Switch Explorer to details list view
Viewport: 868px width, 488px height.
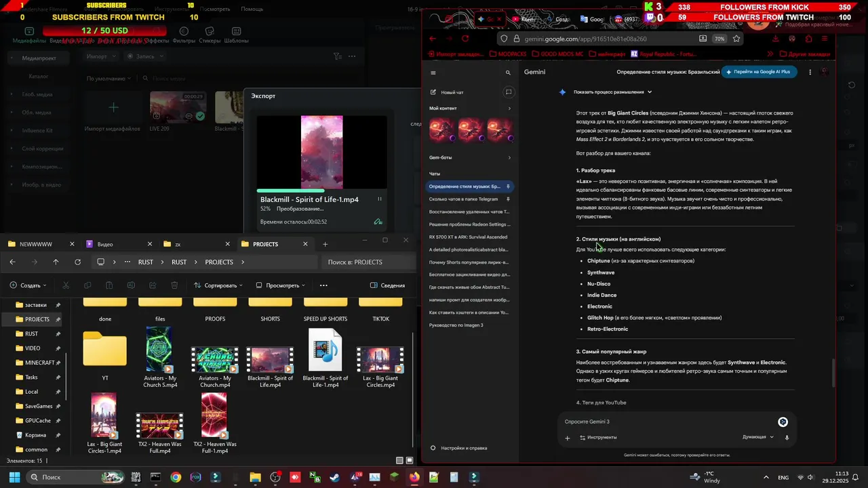pos(399,461)
